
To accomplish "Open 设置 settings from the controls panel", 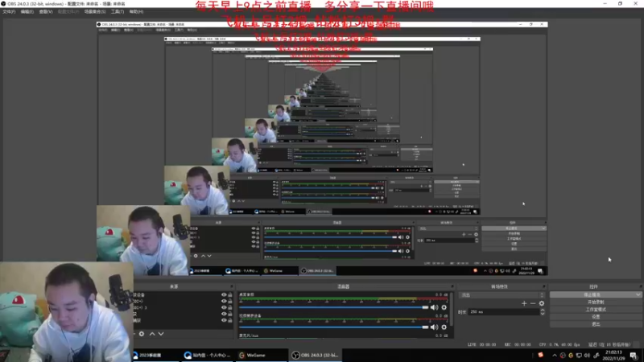I will (x=596, y=317).
